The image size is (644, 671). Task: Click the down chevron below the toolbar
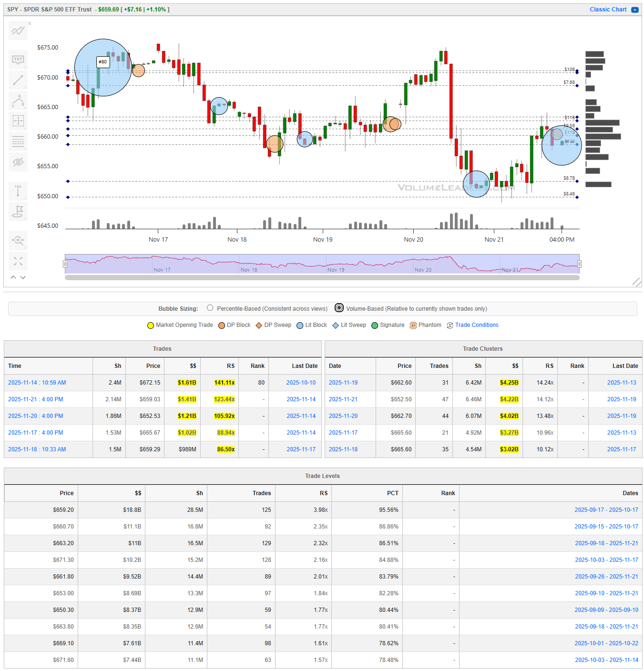pyautogui.click(x=23, y=277)
